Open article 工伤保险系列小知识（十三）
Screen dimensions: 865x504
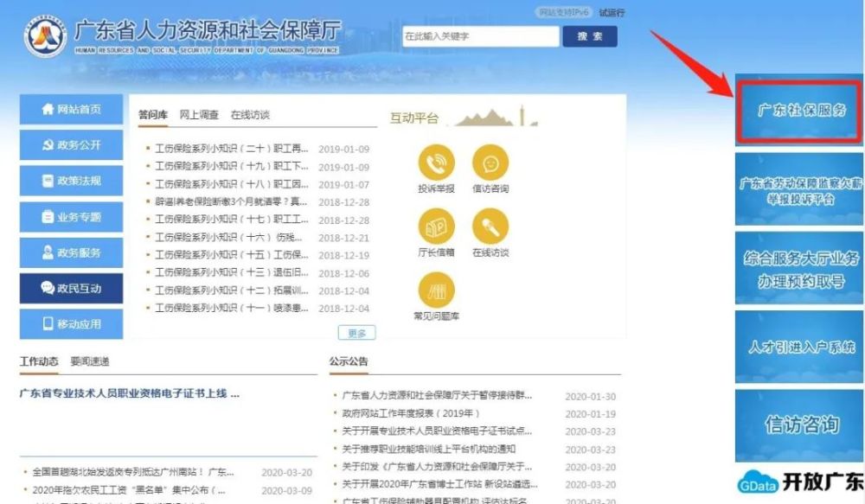click(232, 273)
